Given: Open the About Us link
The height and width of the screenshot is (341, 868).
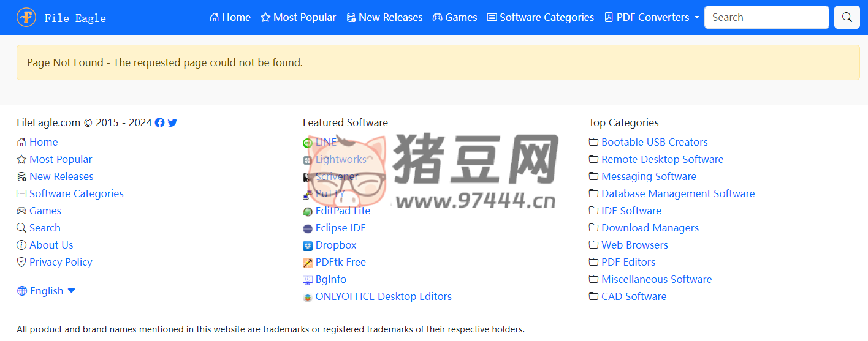Looking at the screenshot, I should tap(51, 245).
